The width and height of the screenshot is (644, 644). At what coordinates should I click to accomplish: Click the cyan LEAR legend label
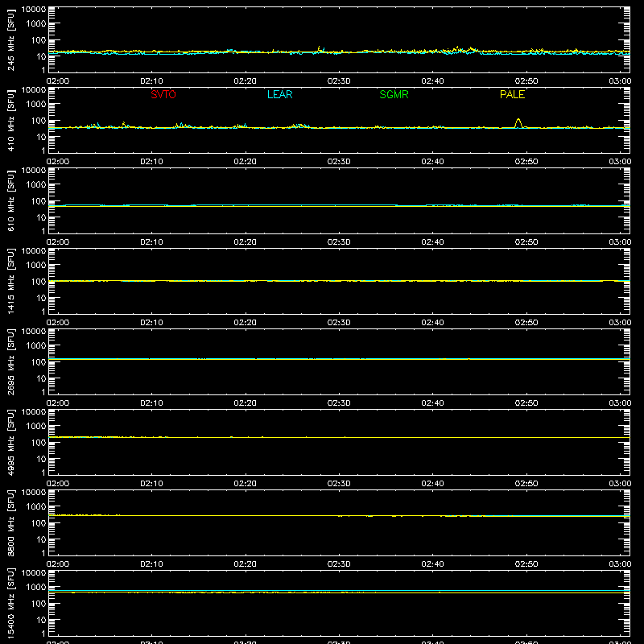tap(279, 94)
